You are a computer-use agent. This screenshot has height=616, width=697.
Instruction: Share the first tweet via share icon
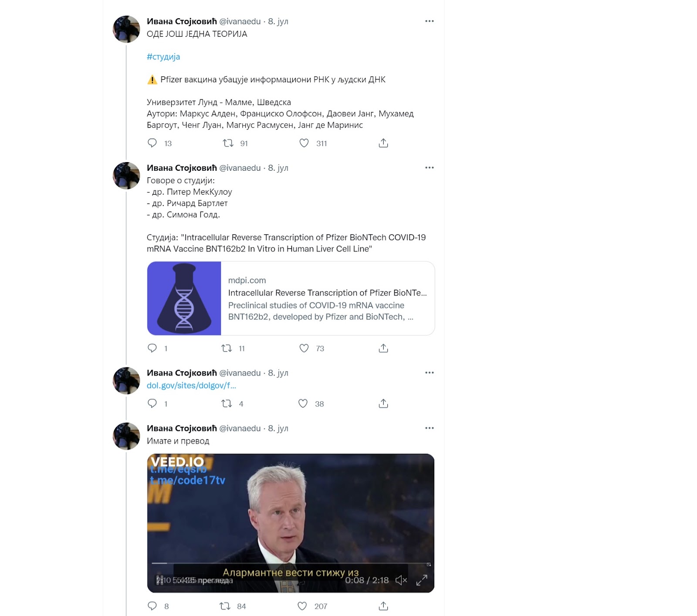pos(383,143)
